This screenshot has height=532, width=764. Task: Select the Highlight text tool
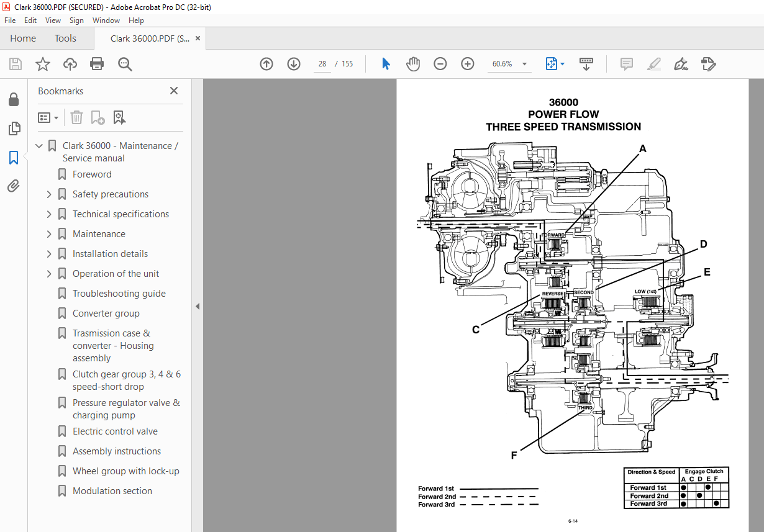653,64
